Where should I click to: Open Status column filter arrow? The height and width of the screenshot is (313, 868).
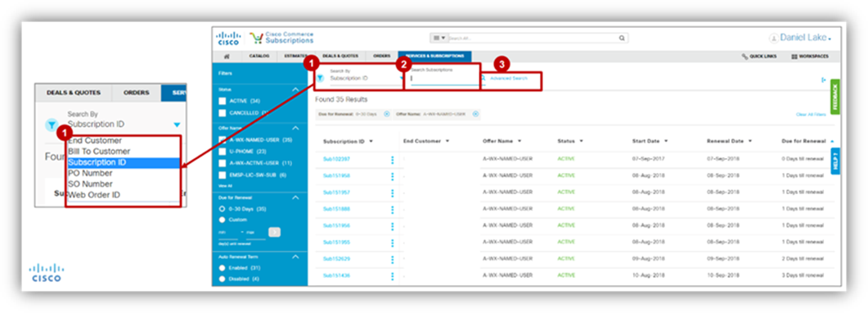581,141
